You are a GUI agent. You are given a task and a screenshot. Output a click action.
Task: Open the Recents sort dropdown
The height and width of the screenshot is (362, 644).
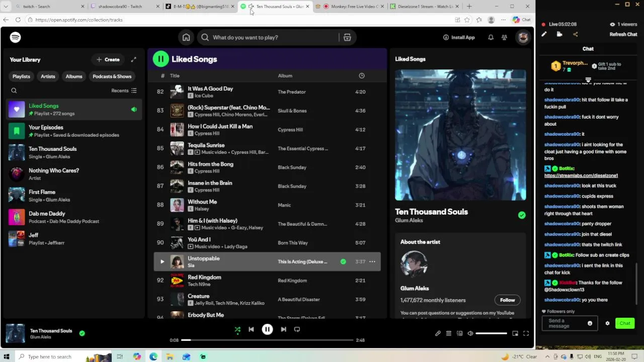tap(124, 90)
